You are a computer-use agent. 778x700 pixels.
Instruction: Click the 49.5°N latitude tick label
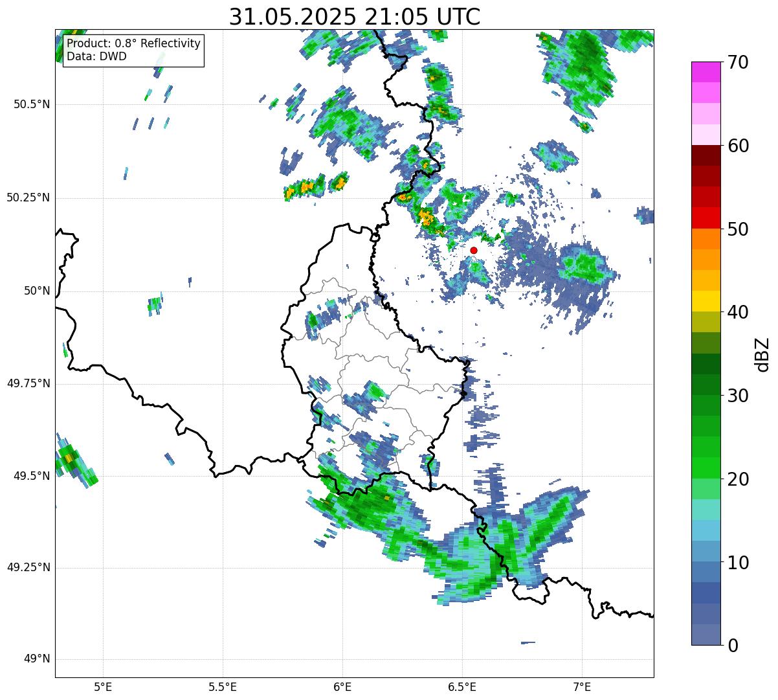(32, 476)
